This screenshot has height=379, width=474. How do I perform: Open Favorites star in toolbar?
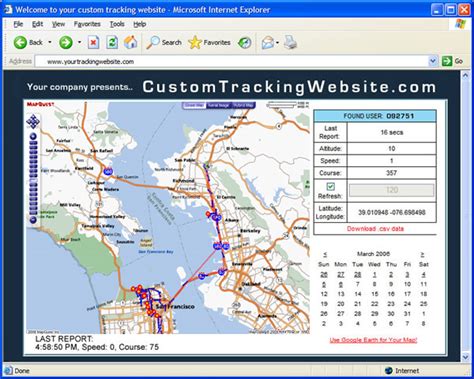(x=195, y=43)
